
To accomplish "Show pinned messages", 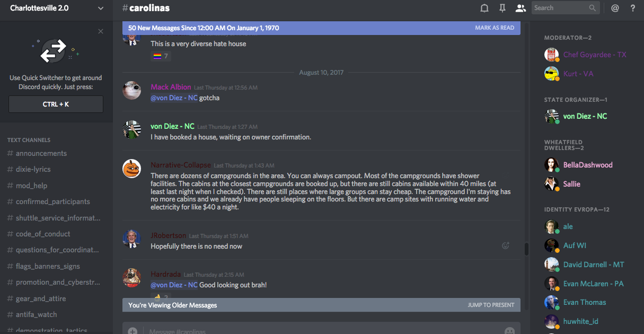I will coord(502,8).
